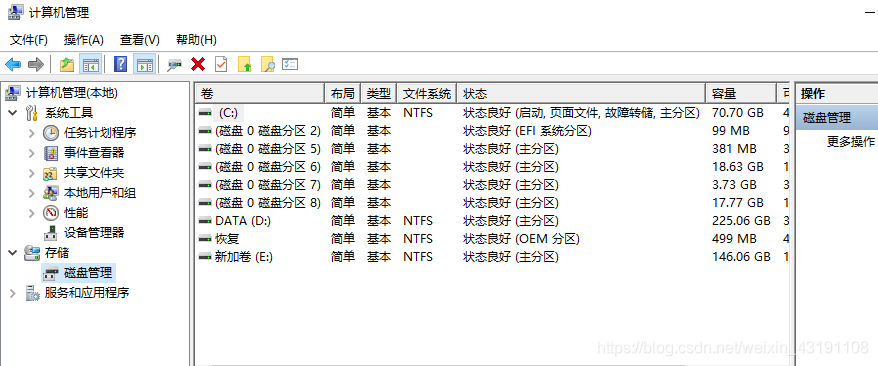
Task: Select volume 磁盘 0 磁盘分区 8
Action: [493, 203]
